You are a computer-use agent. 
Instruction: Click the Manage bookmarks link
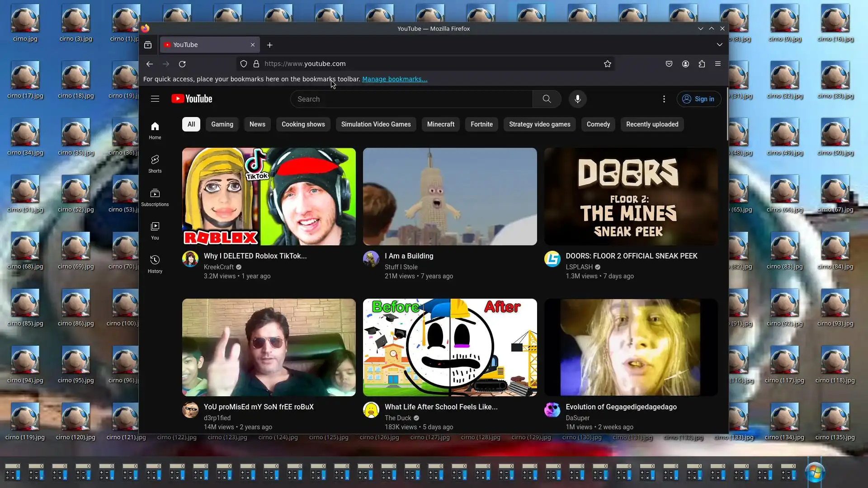[394, 79]
